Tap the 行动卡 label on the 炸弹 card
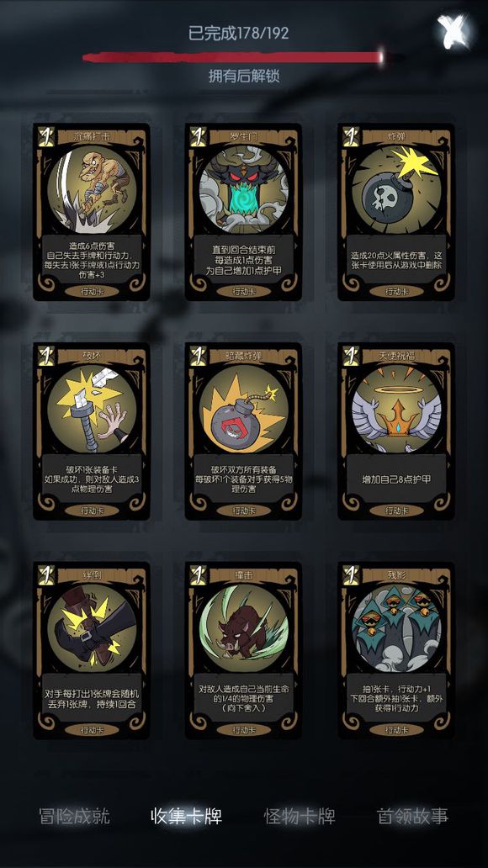The height and width of the screenshot is (868, 488). pos(396,291)
